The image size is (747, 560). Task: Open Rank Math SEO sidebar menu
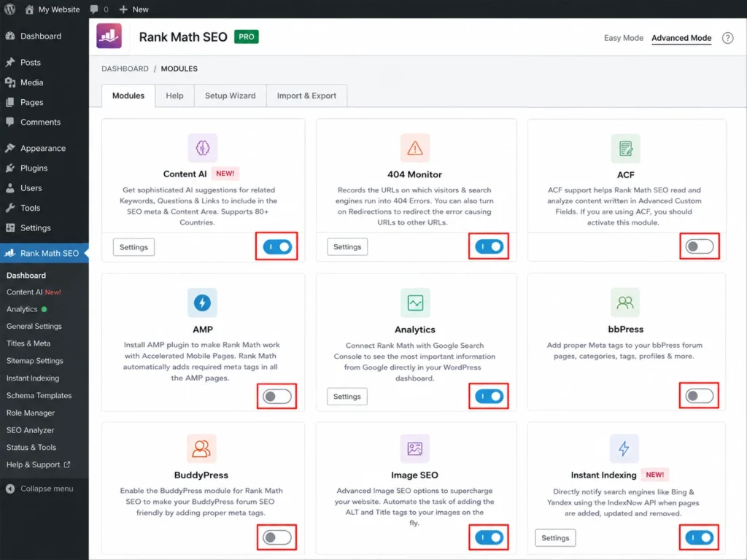click(x=44, y=253)
